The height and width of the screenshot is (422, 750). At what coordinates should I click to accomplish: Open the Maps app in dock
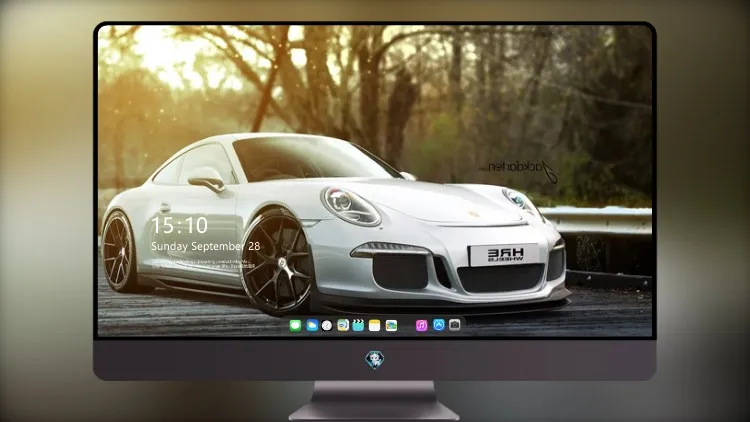coord(343,325)
